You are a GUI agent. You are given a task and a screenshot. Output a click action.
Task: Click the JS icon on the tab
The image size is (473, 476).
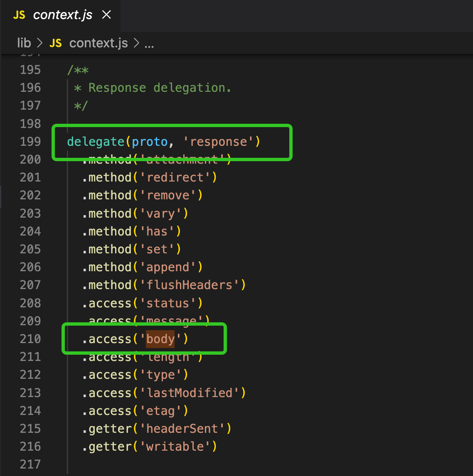19,15
